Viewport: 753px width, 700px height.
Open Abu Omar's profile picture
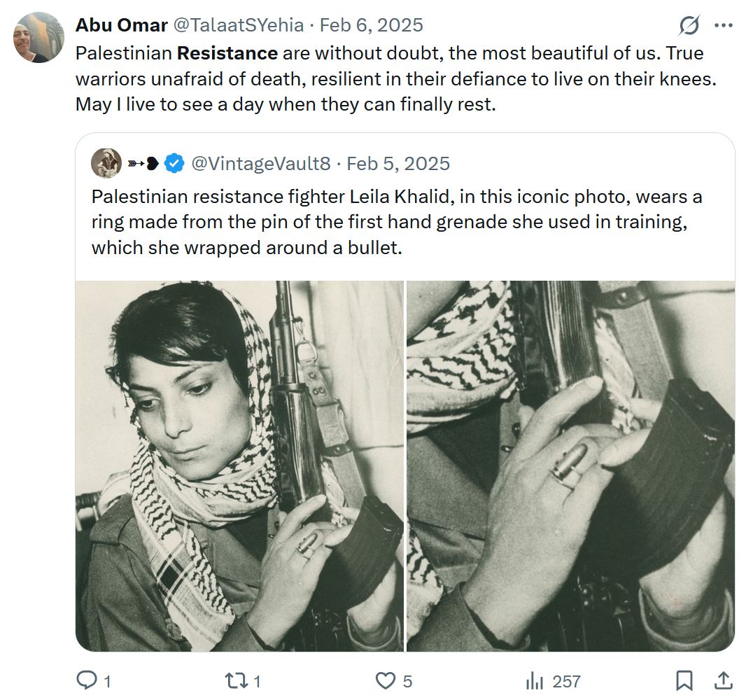(38, 38)
